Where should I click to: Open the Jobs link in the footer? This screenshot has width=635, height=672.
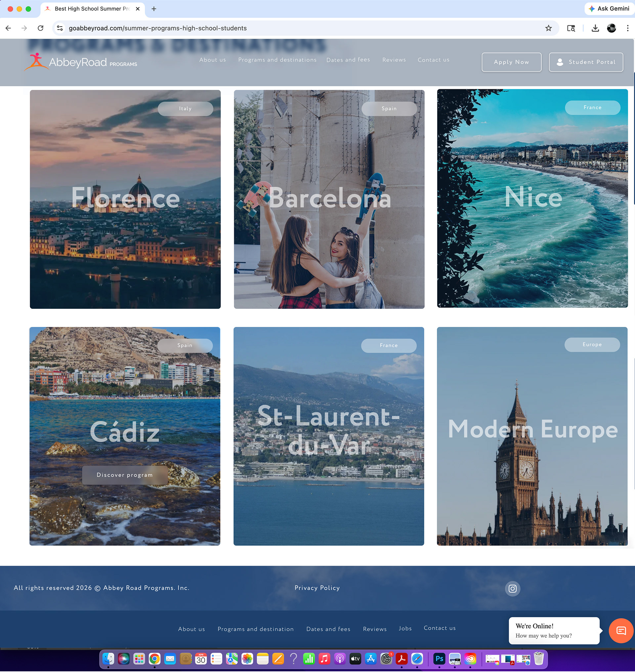point(405,629)
